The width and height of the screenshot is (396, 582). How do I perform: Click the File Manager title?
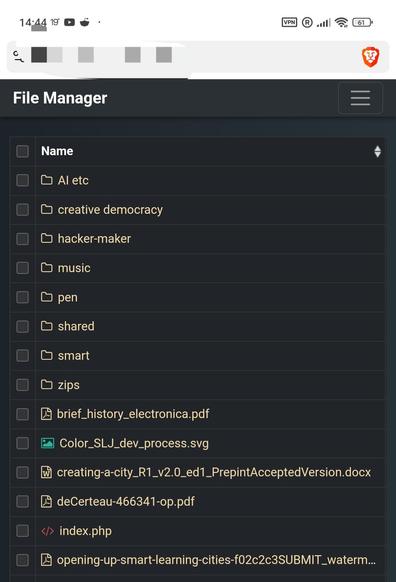[60, 98]
